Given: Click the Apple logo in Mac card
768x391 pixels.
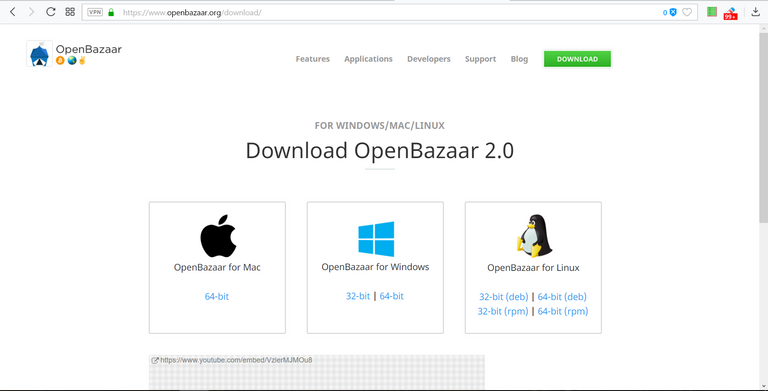Looking at the screenshot, I should pyautogui.click(x=218, y=236).
